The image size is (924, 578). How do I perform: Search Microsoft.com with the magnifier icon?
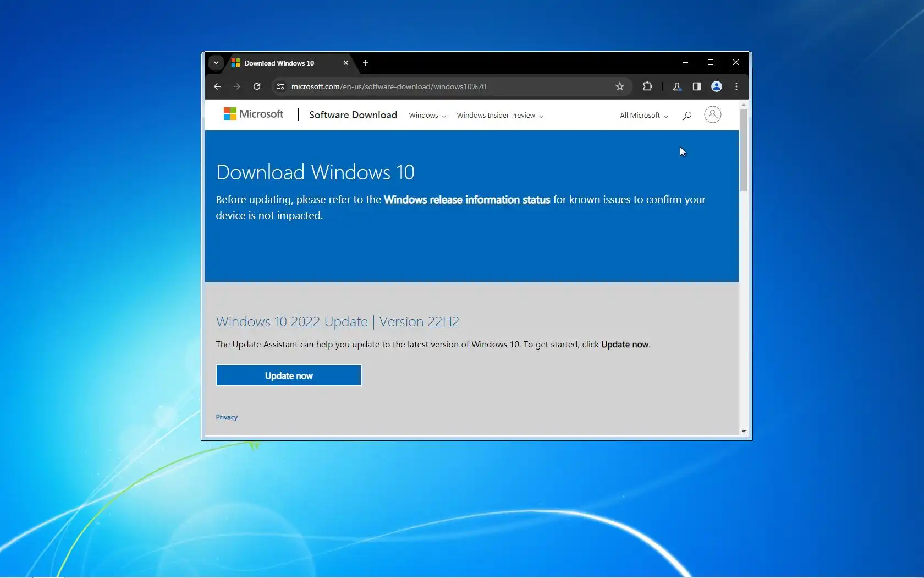(x=687, y=116)
